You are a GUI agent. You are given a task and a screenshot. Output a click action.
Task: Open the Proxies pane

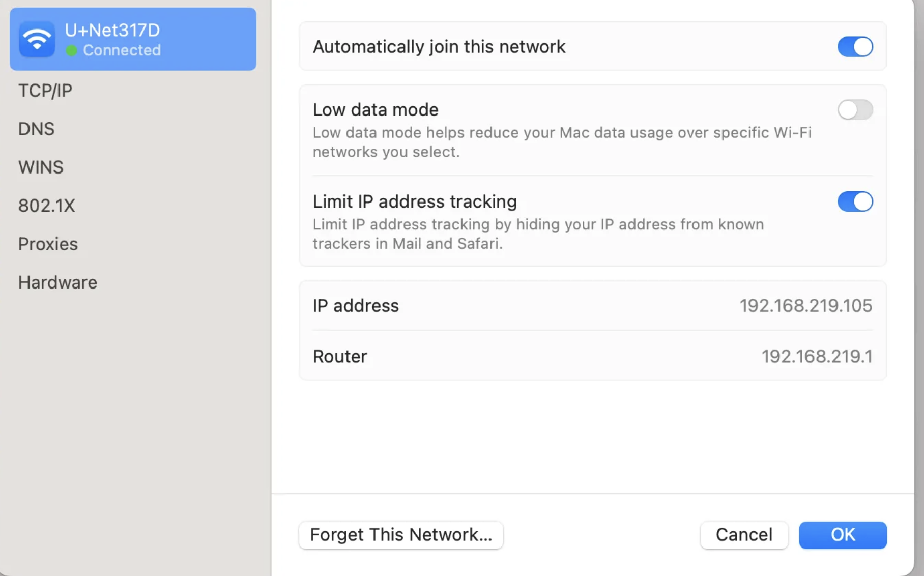point(48,244)
